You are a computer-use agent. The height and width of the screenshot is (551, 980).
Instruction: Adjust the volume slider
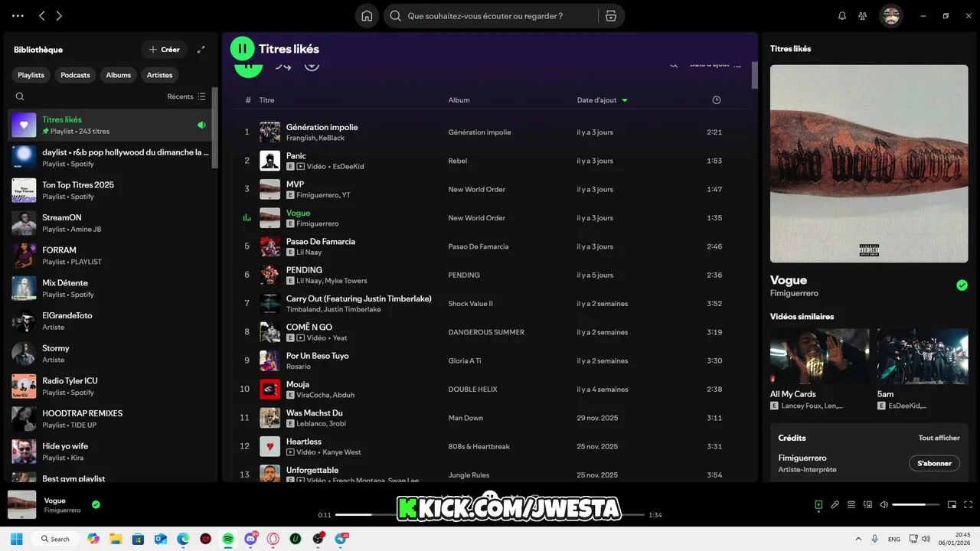click(916, 504)
